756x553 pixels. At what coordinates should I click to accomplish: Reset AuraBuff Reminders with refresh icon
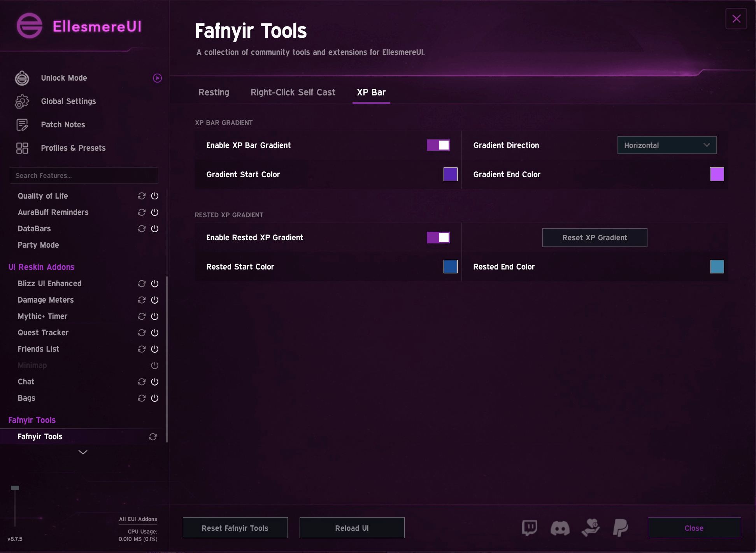point(142,212)
